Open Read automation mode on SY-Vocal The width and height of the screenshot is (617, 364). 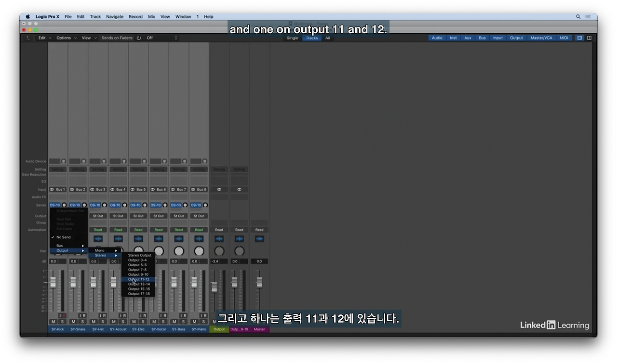pos(159,230)
